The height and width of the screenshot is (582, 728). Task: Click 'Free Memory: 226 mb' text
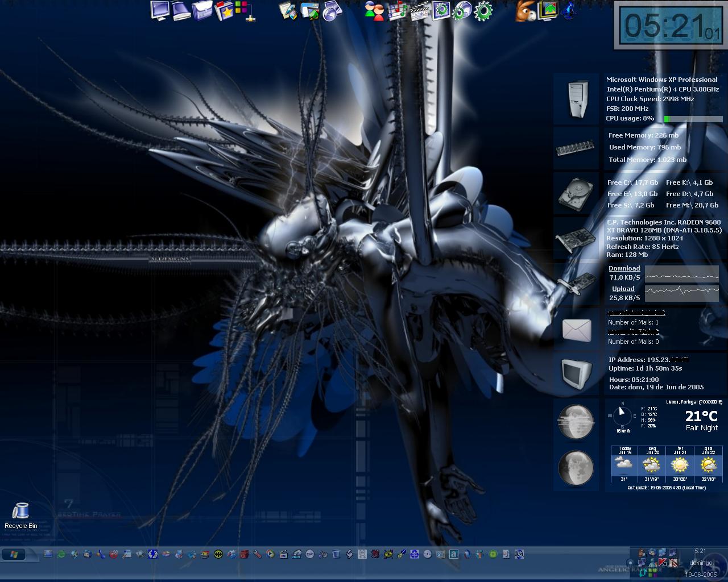click(643, 135)
